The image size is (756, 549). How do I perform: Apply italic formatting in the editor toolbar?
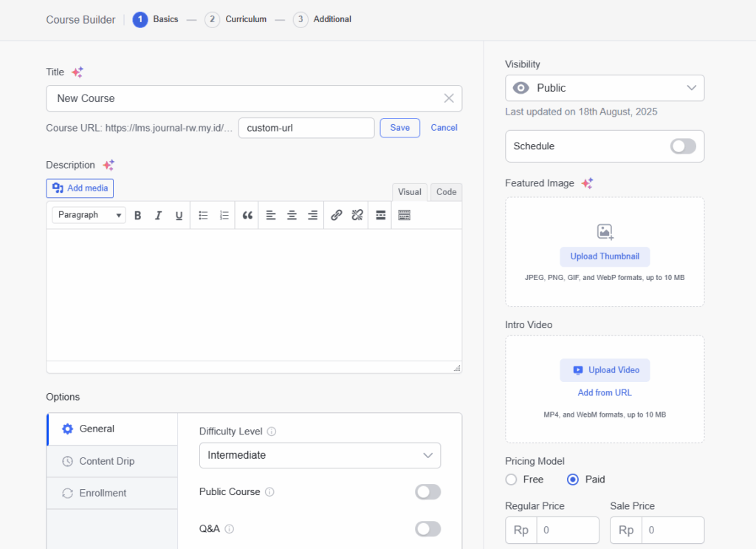pos(158,215)
